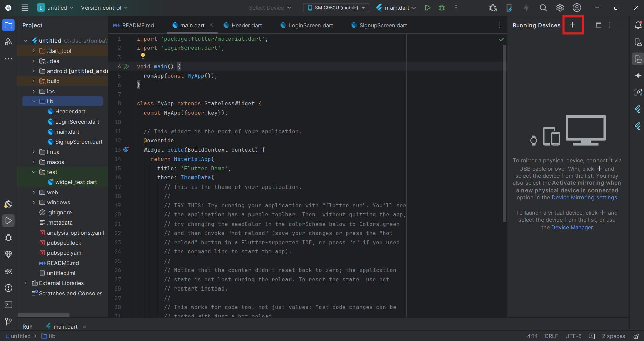Screen dimensions: 644x341
Task: Click the inspection green checkmark
Action: point(501,39)
